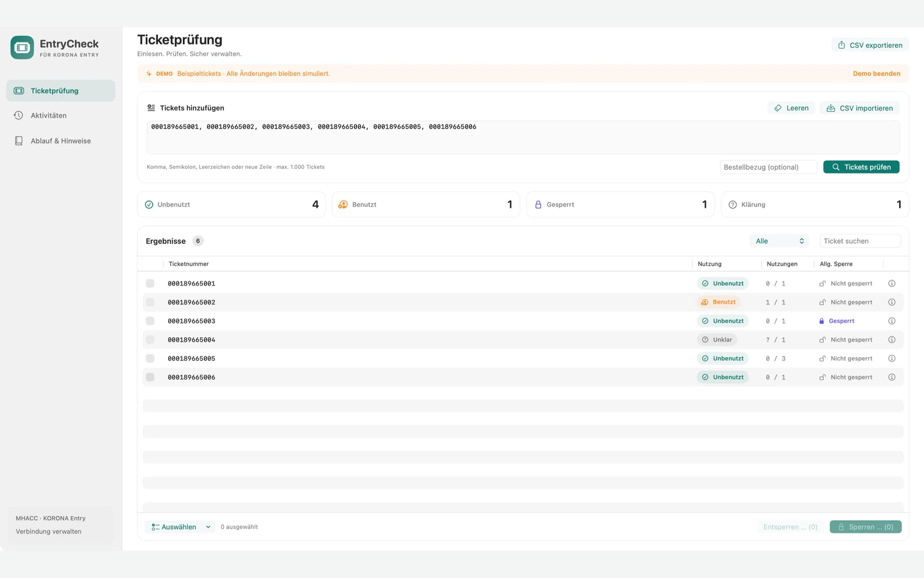Screen dimensions: 924x578
Task: Click the Benutzt status badge of 000189665002
Action: (718, 302)
